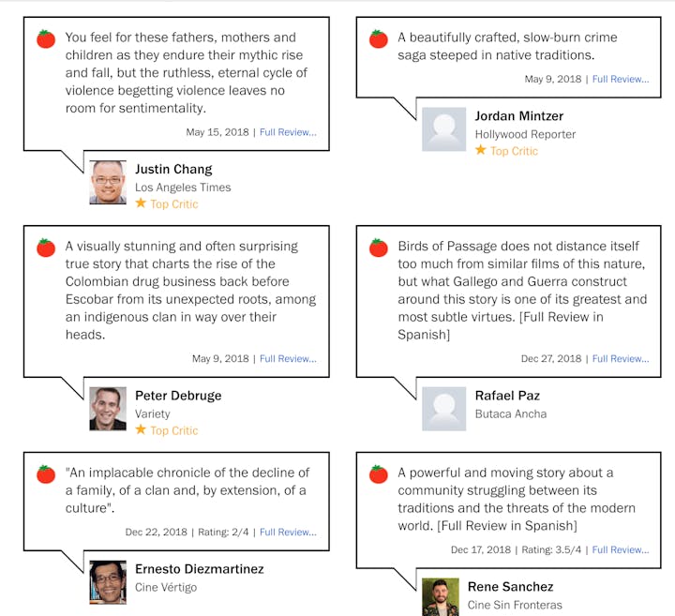Viewport: 675px width, 616px height.
Task: Open Full Review link in Peter Debruge's review
Action: (x=288, y=358)
